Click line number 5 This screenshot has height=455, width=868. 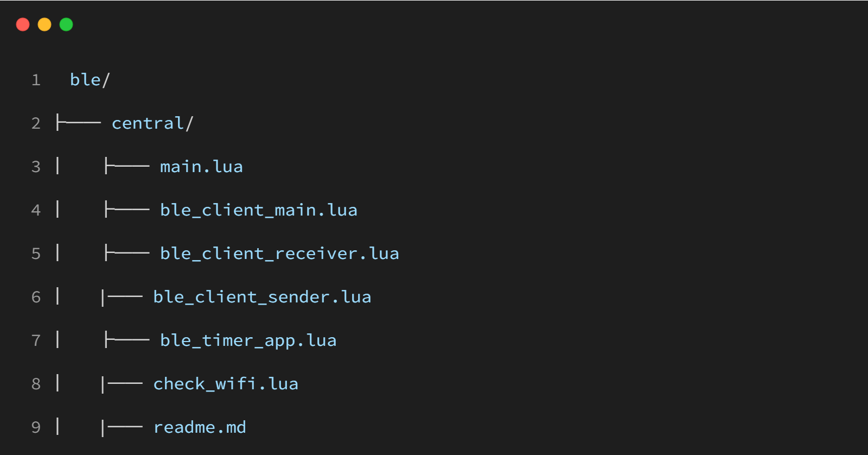(x=36, y=254)
